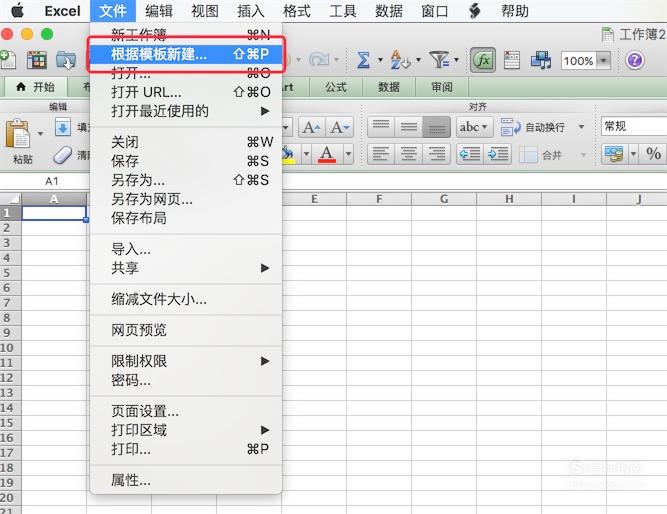This screenshot has height=514, width=667.
Task: Click the open folder icon in toolbar
Action: [x=66, y=60]
